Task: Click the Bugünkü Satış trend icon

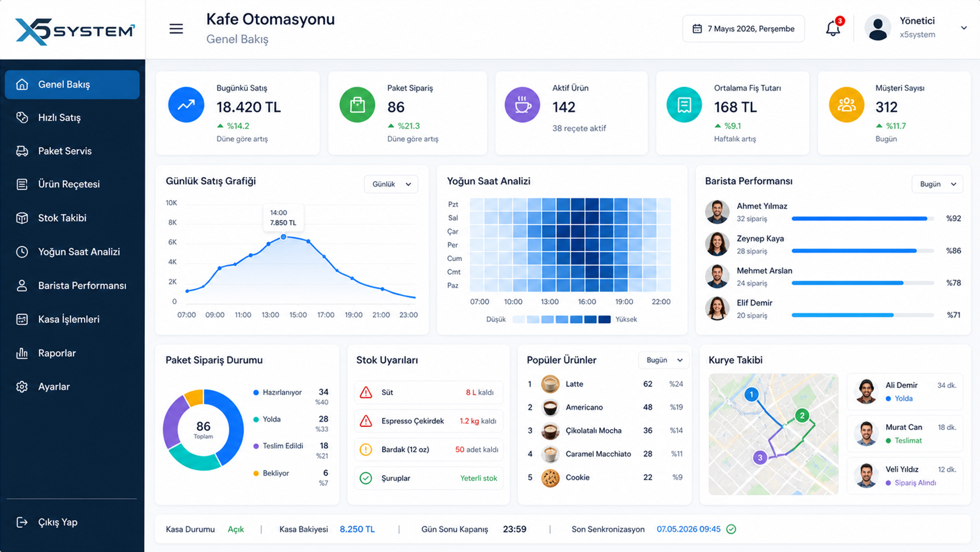Action: pos(186,104)
